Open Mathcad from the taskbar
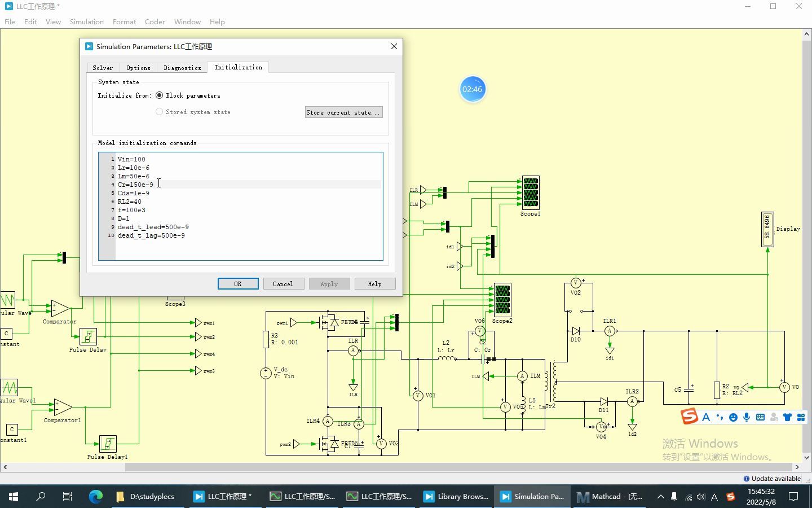Viewport: 812px width, 508px height. (x=610, y=497)
